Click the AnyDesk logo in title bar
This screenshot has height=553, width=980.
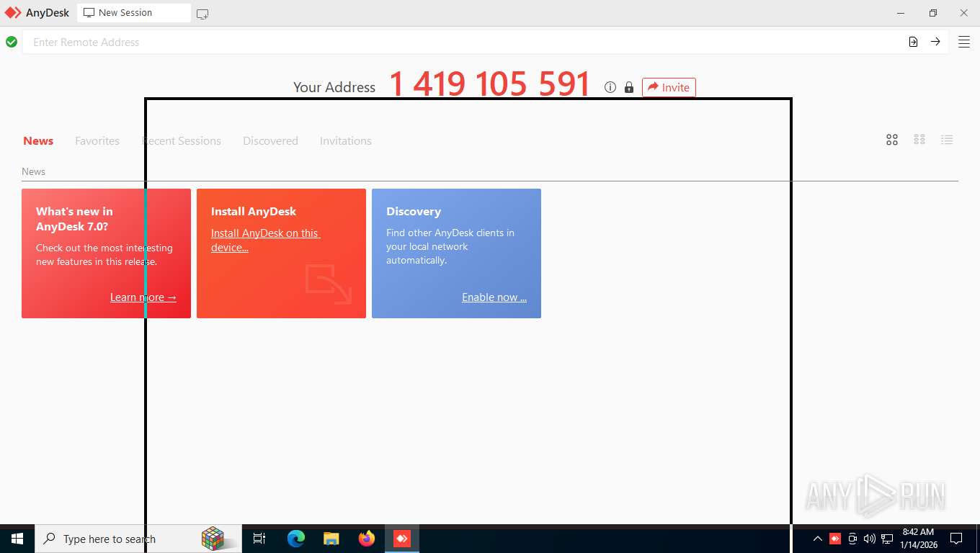13,13
